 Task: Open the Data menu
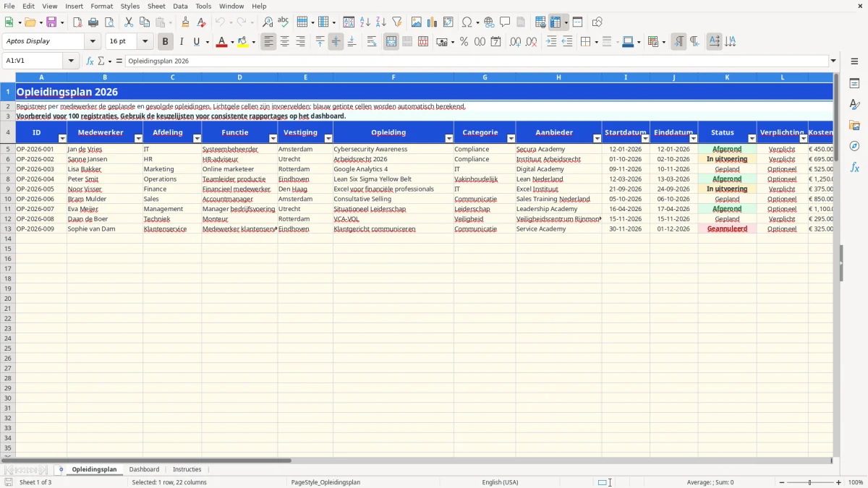pyautogui.click(x=180, y=6)
